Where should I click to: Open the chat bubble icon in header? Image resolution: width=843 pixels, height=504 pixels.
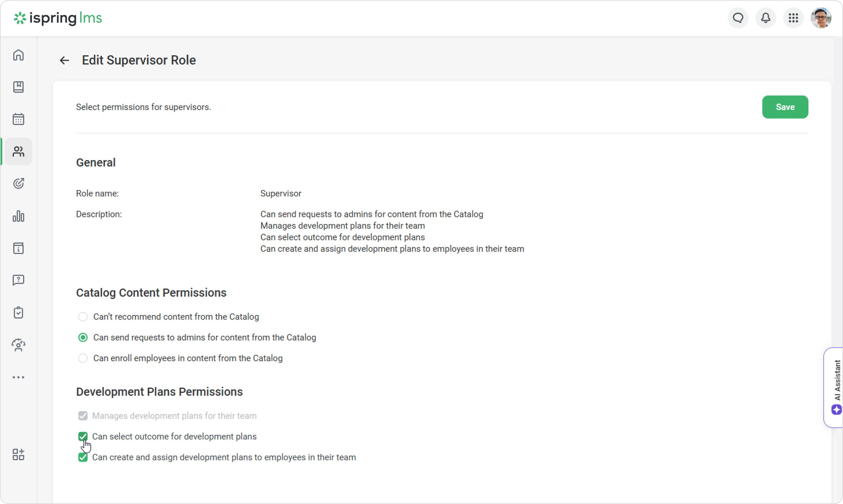click(738, 18)
